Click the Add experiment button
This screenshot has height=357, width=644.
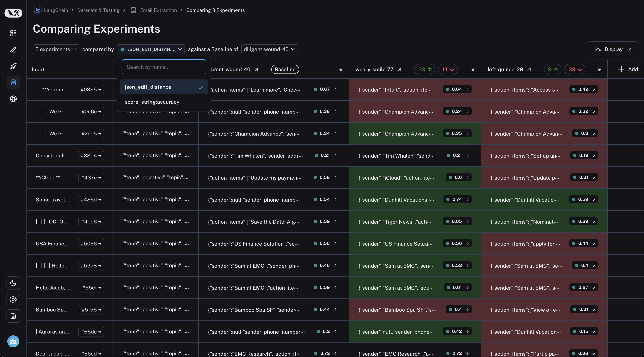[628, 69]
